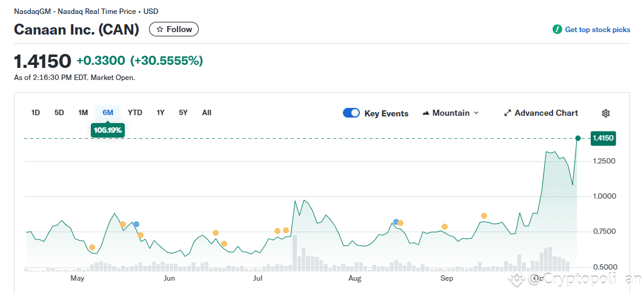Select the 5D time range tab

coord(59,113)
